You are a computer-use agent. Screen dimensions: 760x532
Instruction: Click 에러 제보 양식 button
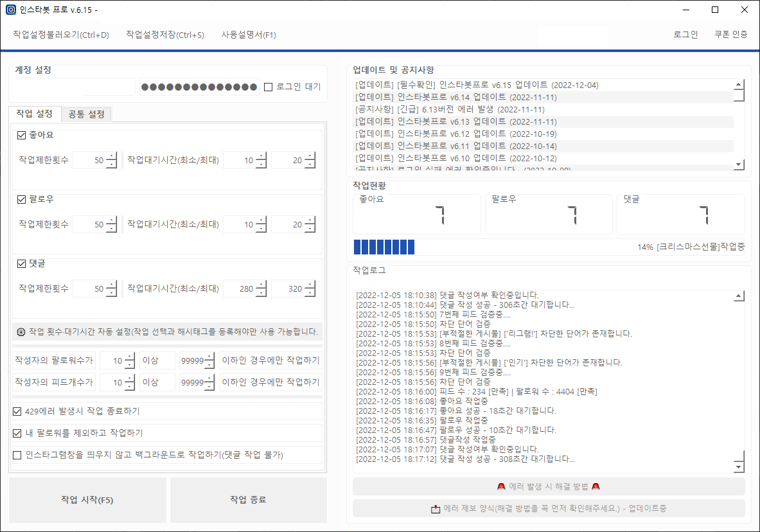pos(549,509)
